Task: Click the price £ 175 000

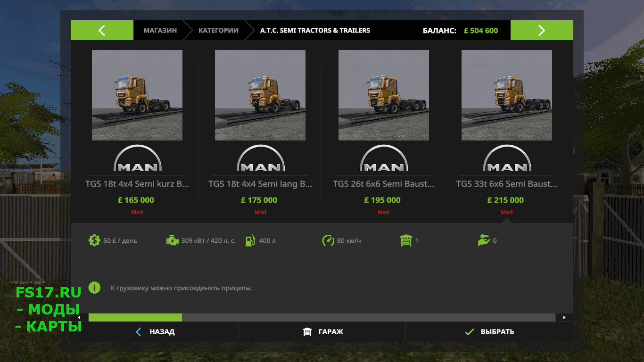Action: (x=259, y=200)
